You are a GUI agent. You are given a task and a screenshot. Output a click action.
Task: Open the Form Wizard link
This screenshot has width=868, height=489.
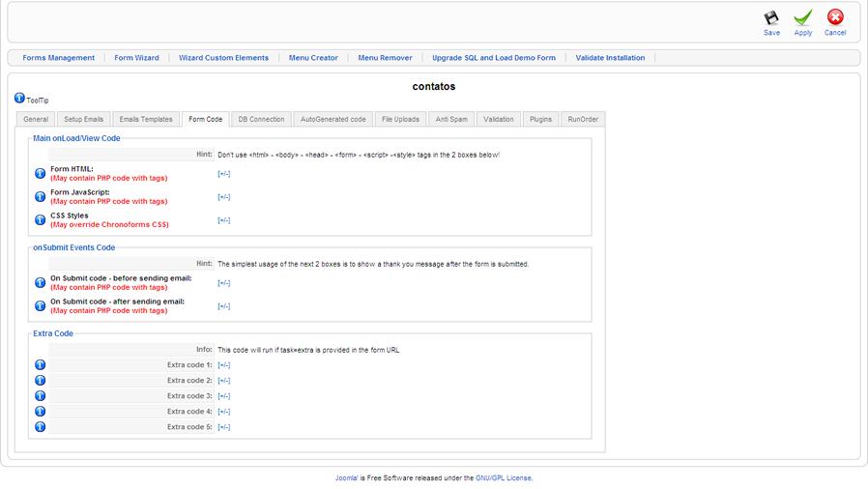136,58
